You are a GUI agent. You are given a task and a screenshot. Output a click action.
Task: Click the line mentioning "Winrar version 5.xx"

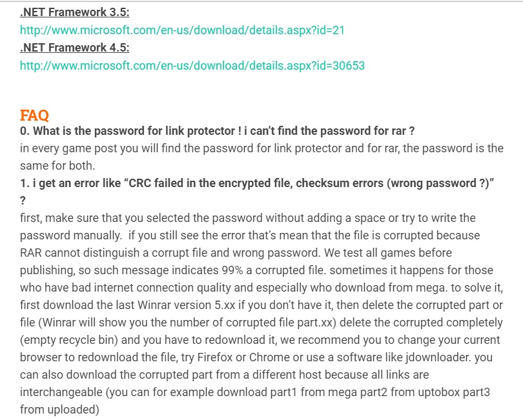point(261,305)
